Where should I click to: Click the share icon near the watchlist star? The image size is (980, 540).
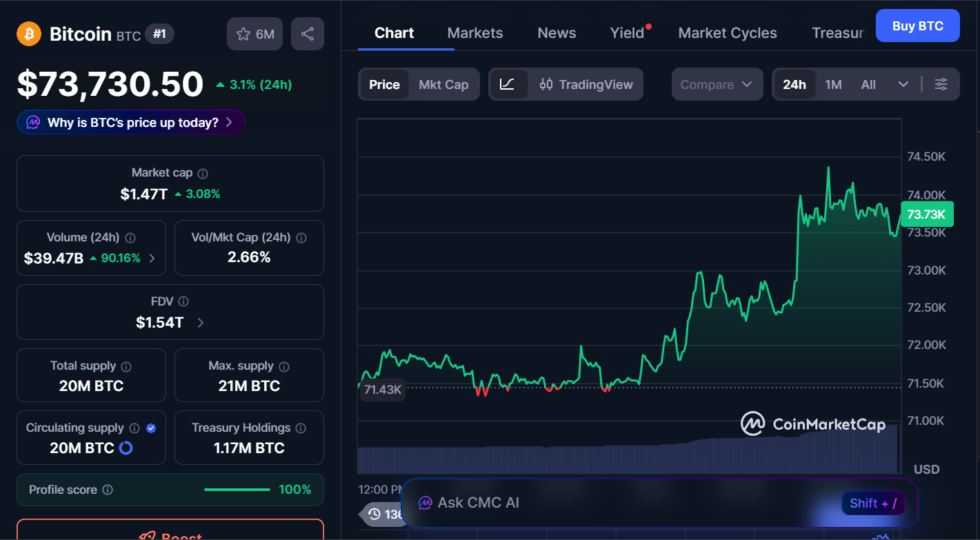pos(307,33)
